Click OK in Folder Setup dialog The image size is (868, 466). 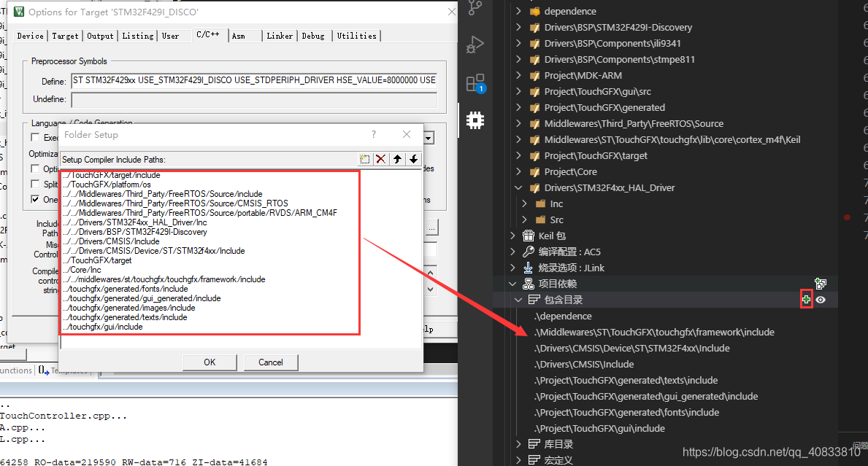(x=210, y=362)
